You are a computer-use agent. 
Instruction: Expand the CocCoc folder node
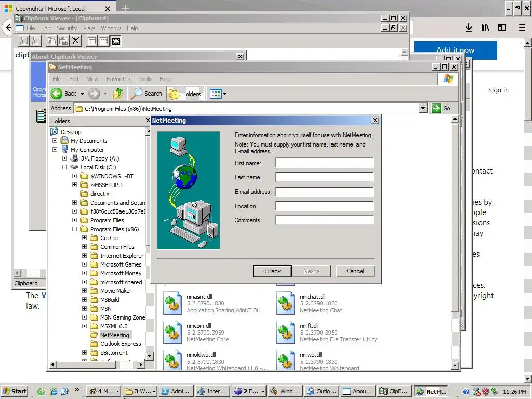[85, 238]
